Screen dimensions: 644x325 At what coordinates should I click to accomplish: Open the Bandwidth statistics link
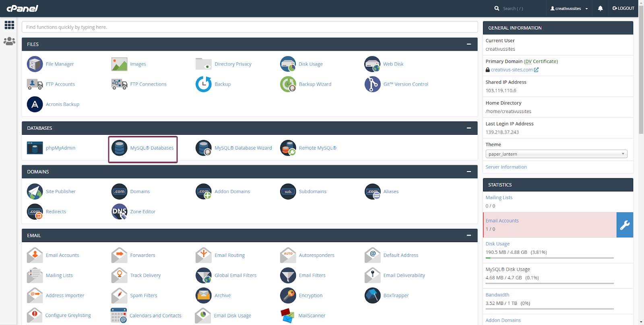[497, 295]
